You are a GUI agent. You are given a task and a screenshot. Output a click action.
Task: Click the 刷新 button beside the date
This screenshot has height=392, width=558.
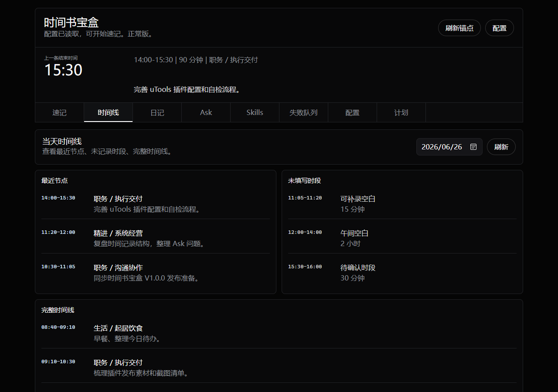[x=501, y=147]
